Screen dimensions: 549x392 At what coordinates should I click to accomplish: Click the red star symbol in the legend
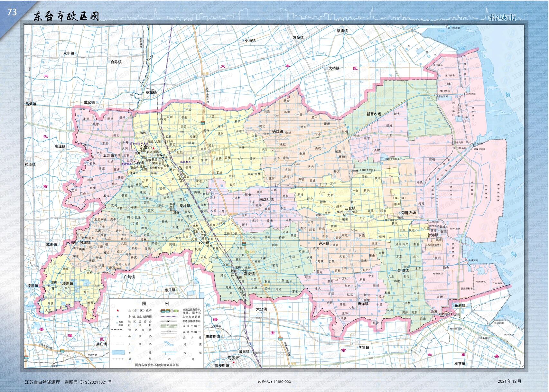(118, 311)
